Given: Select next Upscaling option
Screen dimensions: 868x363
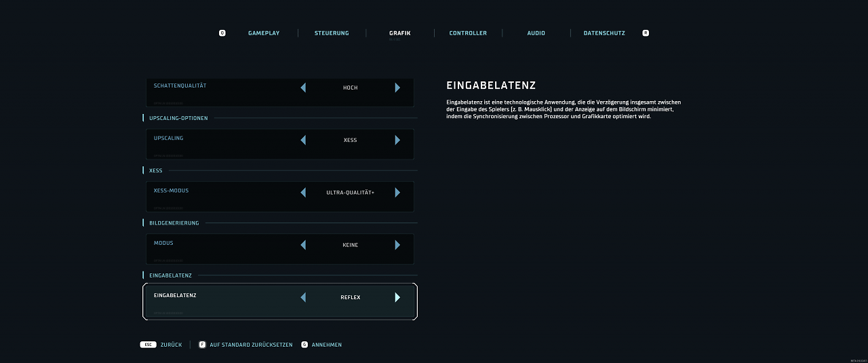Looking at the screenshot, I should click(x=397, y=140).
